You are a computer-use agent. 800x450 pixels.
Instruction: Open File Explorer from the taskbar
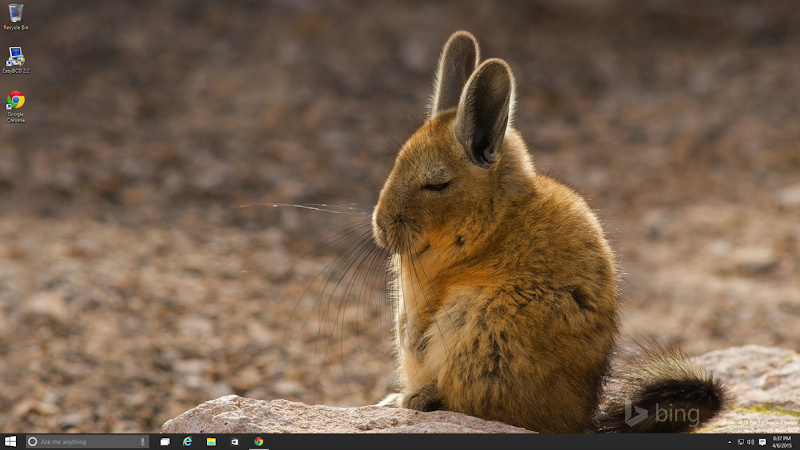(211, 441)
